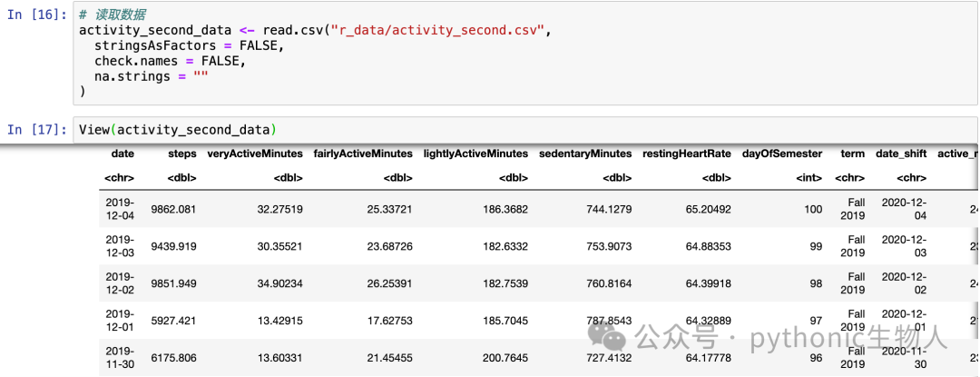Image resolution: width=980 pixels, height=377 pixels.
Task: Click dayOfSemester value 98
Action: click(816, 283)
